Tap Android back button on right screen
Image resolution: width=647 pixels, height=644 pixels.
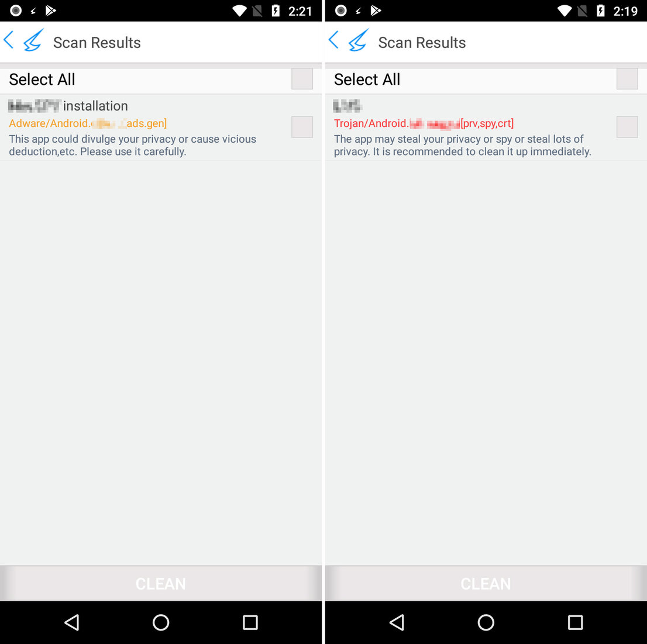[397, 622]
